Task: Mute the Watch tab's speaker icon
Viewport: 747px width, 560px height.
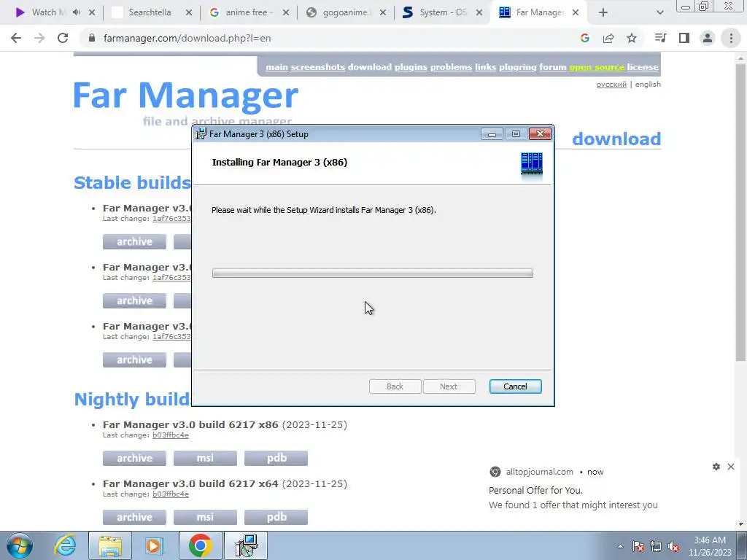Action: coord(76,12)
